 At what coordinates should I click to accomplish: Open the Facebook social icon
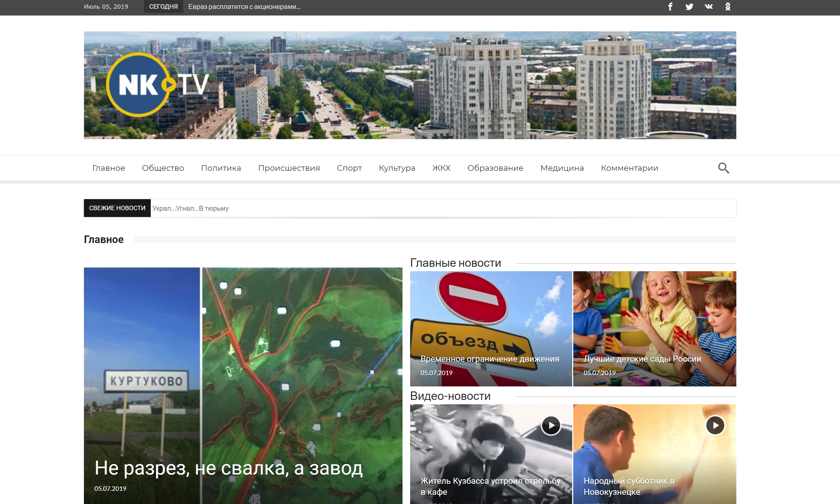click(670, 7)
